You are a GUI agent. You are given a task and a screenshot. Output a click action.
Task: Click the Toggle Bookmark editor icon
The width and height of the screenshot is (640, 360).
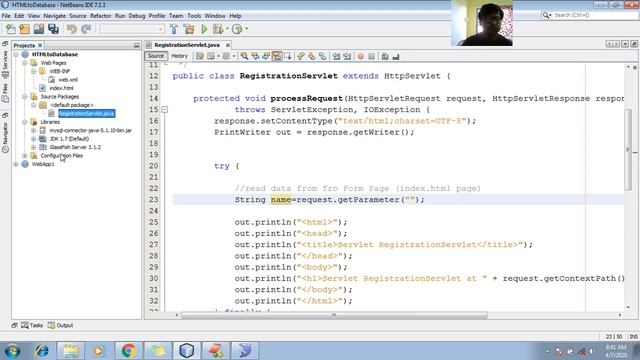pyautogui.click(x=322, y=56)
